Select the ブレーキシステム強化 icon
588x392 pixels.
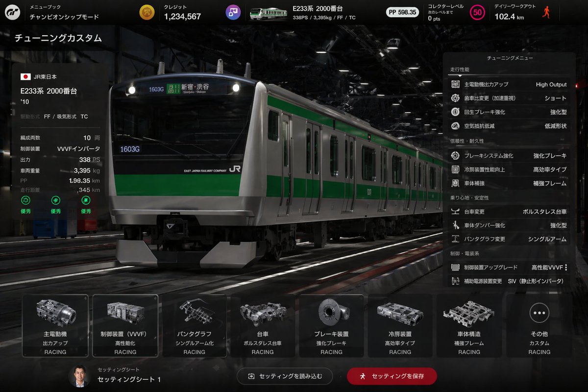click(455, 155)
